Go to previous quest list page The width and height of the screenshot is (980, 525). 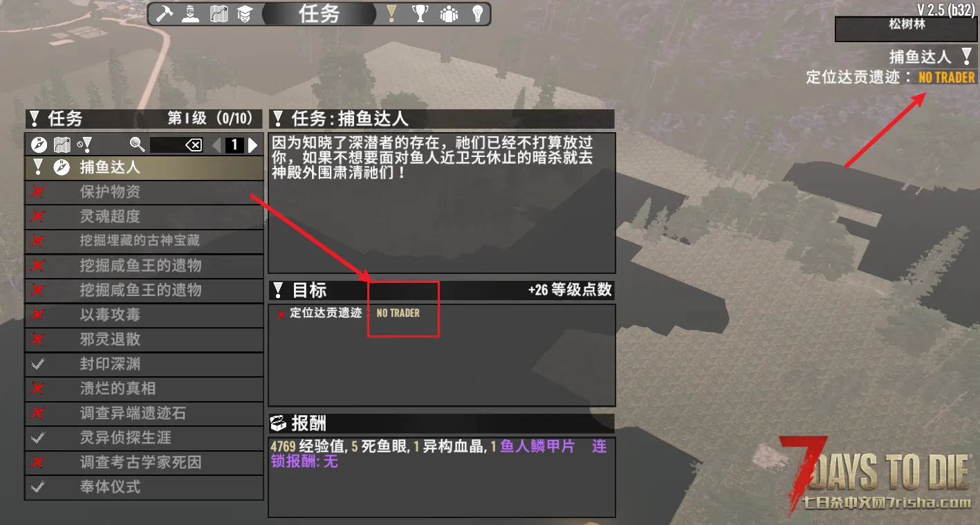[216, 145]
